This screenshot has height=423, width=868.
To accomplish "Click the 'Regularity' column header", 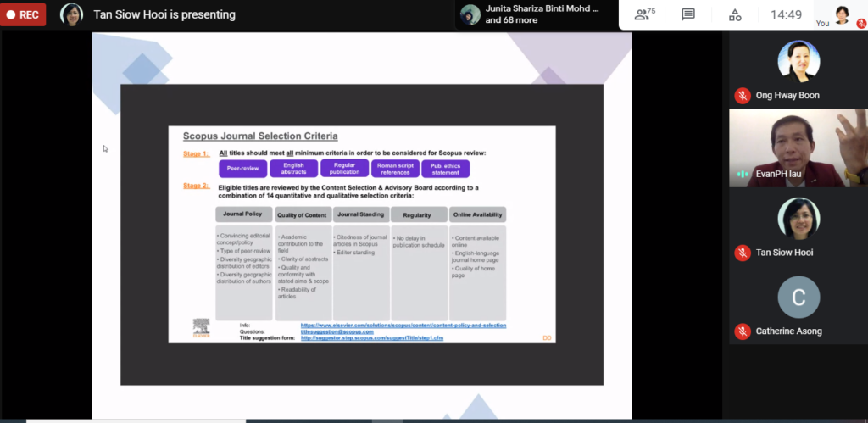I will click(419, 214).
